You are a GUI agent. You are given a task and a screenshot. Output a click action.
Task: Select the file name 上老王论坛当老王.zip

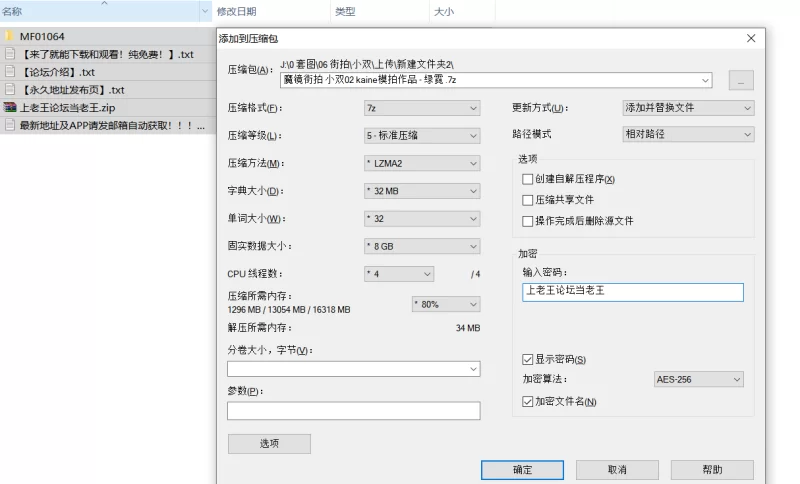[67, 108]
